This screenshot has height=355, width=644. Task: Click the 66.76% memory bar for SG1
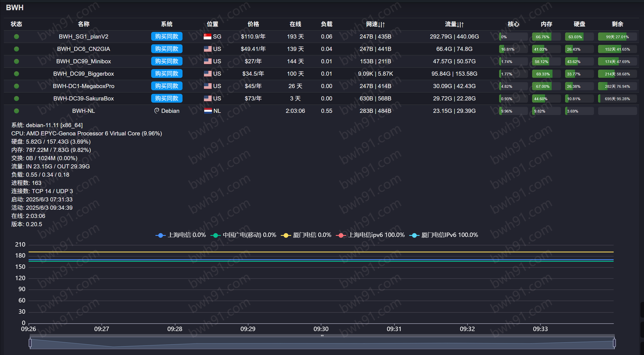pyautogui.click(x=546, y=37)
